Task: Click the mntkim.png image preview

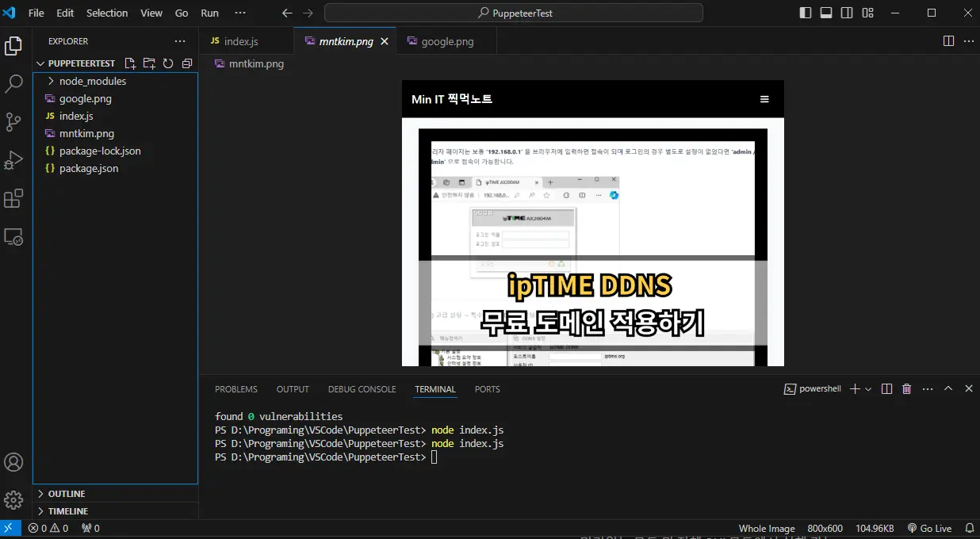Action: point(593,223)
